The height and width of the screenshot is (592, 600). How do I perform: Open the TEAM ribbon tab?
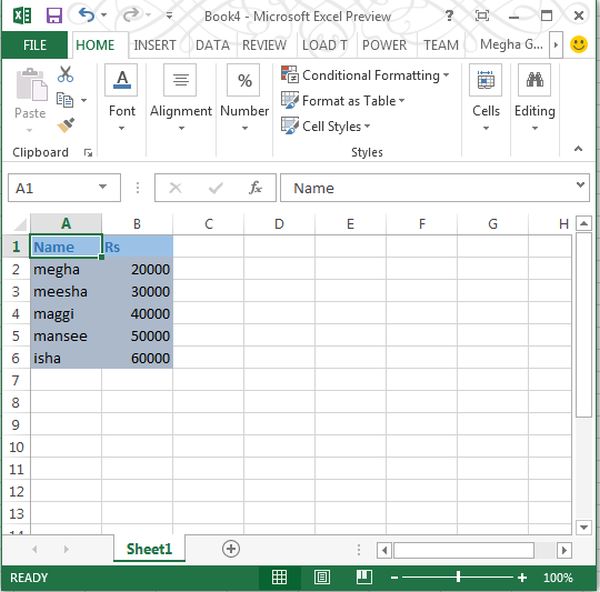click(x=441, y=45)
